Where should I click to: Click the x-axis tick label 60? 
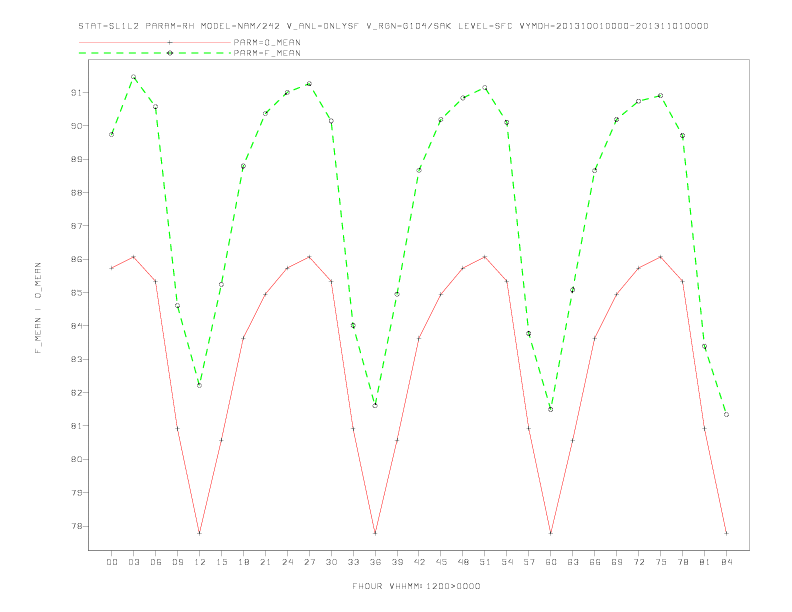pyautogui.click(x=551, y=562)
